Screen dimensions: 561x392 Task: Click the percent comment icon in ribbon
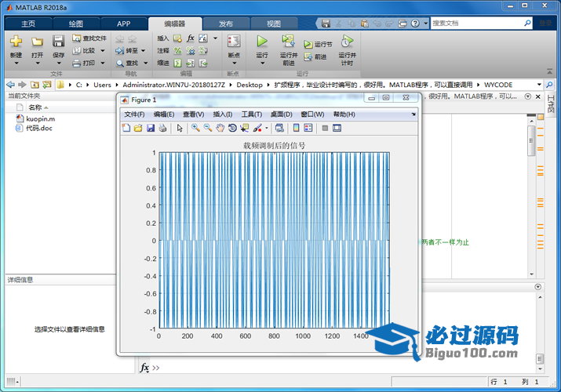177,51
